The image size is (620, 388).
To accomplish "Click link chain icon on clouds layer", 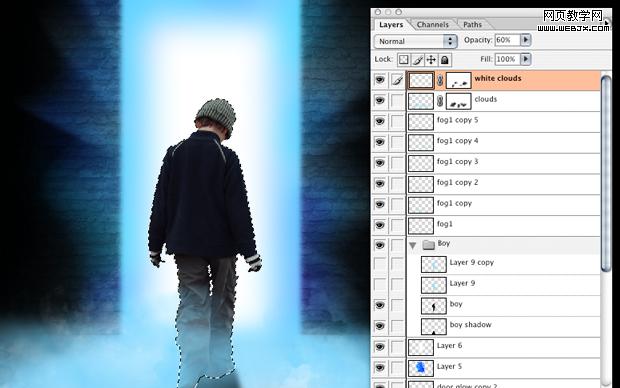I will (440, 101).
